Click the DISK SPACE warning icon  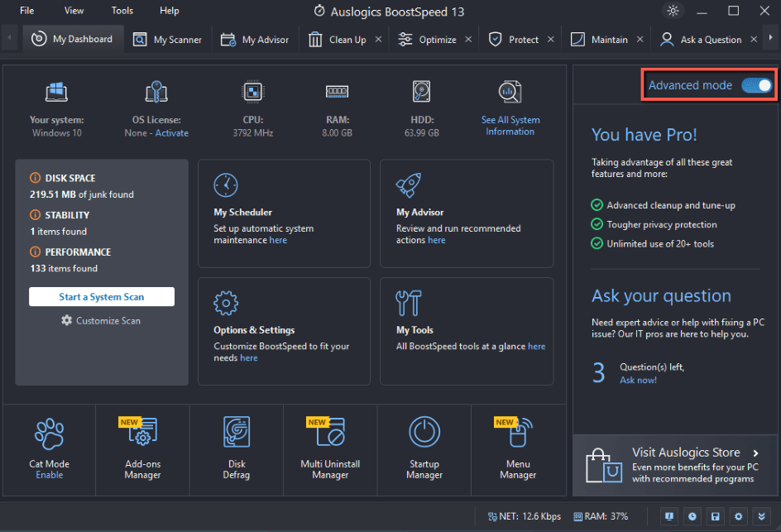click(x=35, y=178)
